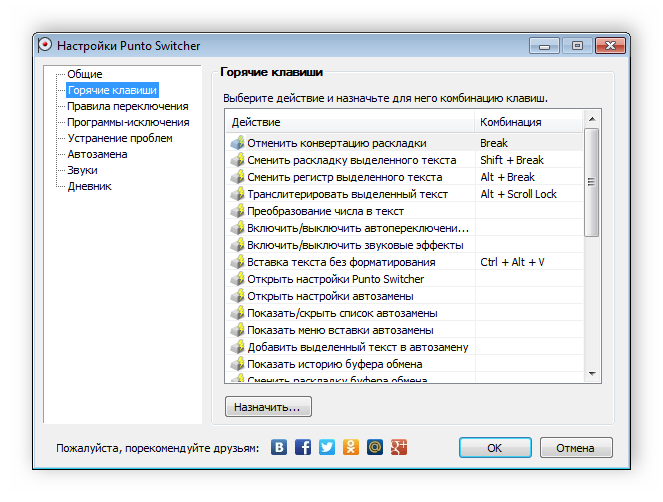Click the Shift + Break combination cell
Image resolution: width=663 pixels, height=502 pixels.
[x=529, y=160]
